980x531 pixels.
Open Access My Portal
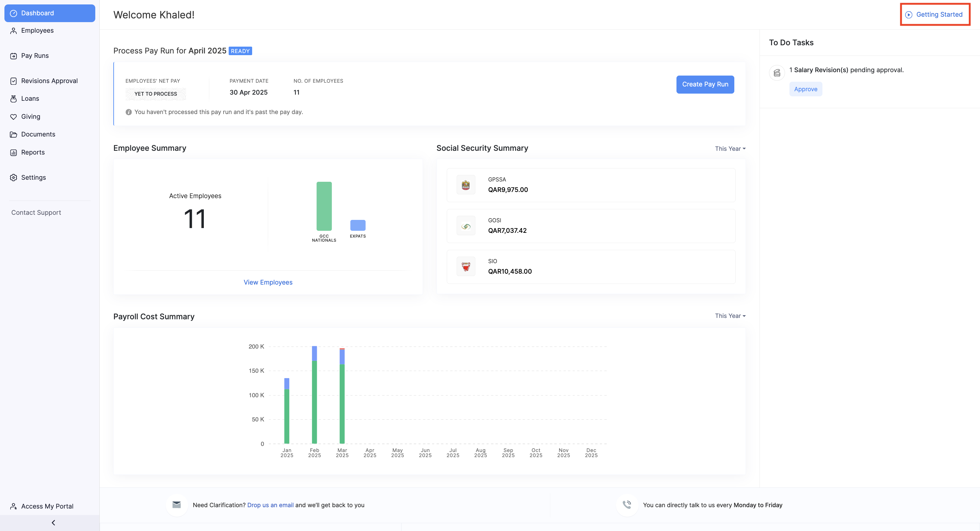[x=47, y=506]
